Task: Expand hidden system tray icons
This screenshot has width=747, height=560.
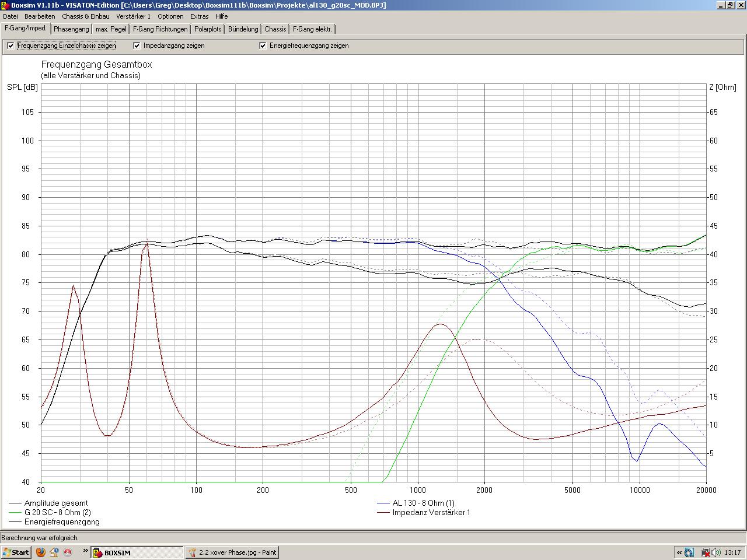Action: 679,552
